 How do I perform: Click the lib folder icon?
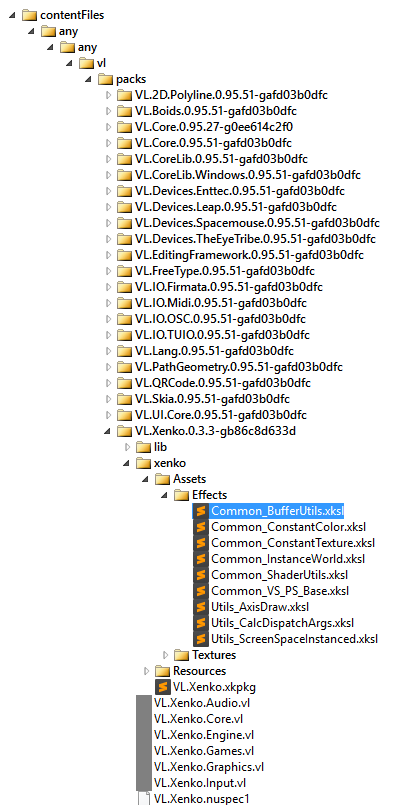(x=144, y=447)
